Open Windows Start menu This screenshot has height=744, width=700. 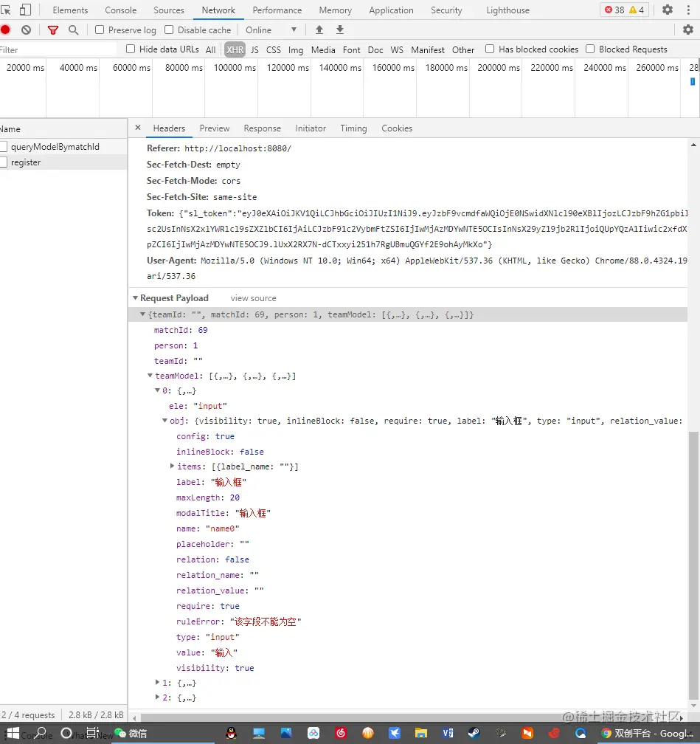coord(13,733)
